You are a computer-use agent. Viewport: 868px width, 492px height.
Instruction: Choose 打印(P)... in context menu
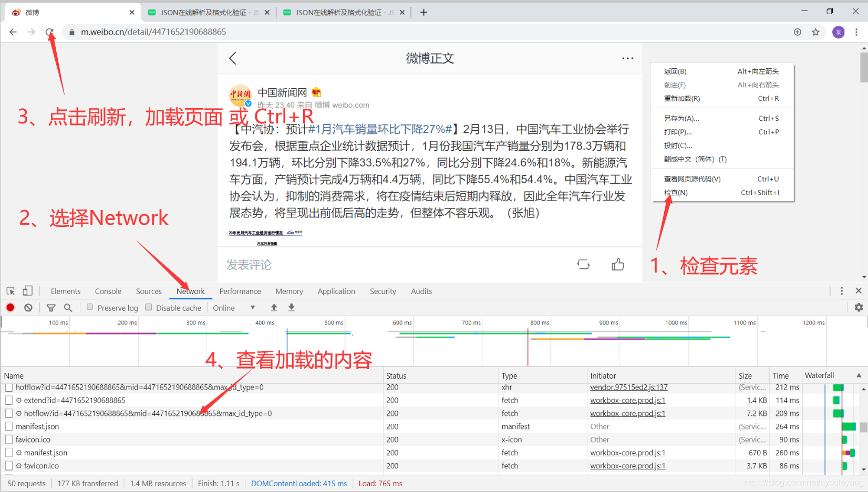click(x=721, y=132)
